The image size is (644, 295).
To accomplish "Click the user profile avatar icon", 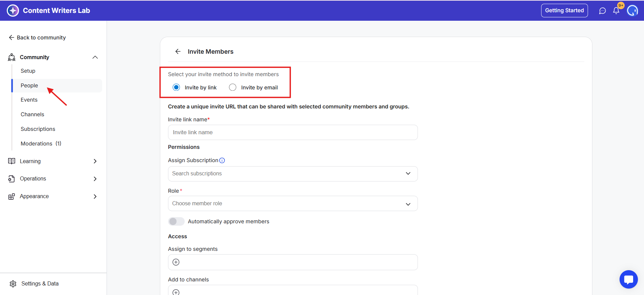I will (632, 11).
